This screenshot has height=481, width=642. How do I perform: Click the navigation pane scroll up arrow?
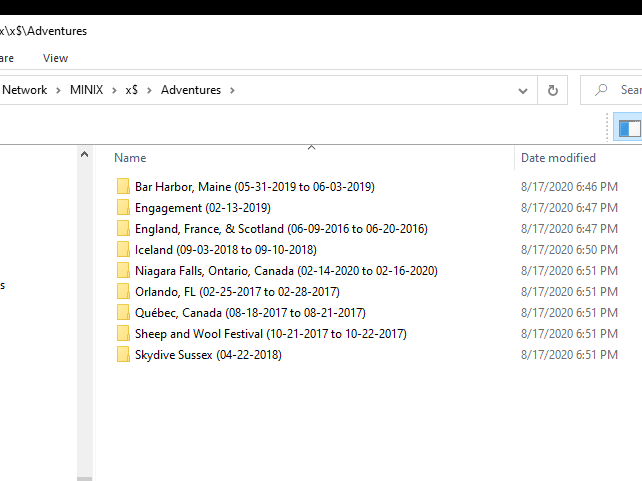coord(86,153)
